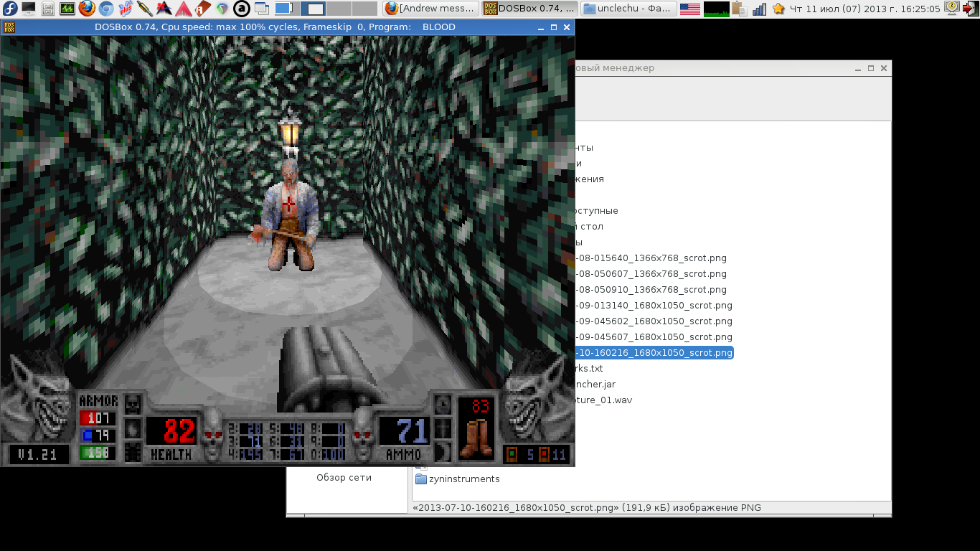Switch to 'unclechu' file manager taskbar button

(x=627, y=9)
